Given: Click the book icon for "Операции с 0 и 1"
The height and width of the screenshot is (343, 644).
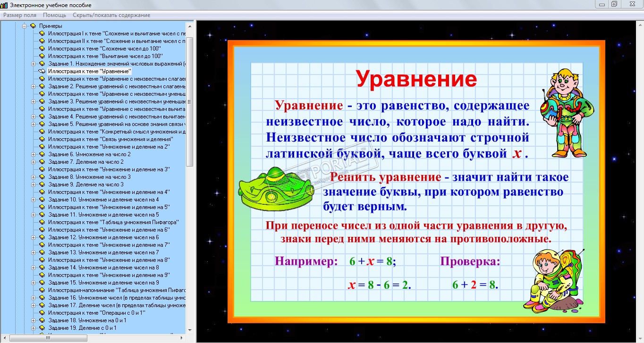Looking at the screenshot, I should click(x=42, y=313).
